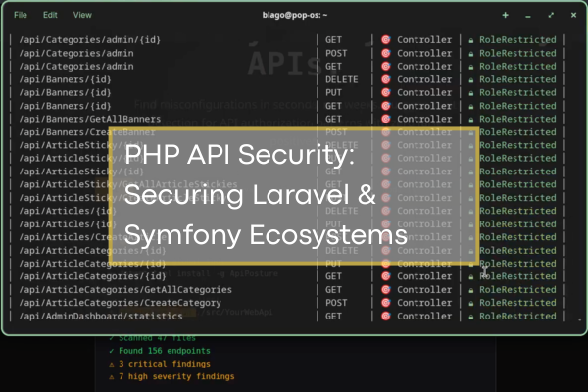Click the lock icon in GetAllCategories row
The width and height of the screenshot is (588, 392).
click(471, 290)
